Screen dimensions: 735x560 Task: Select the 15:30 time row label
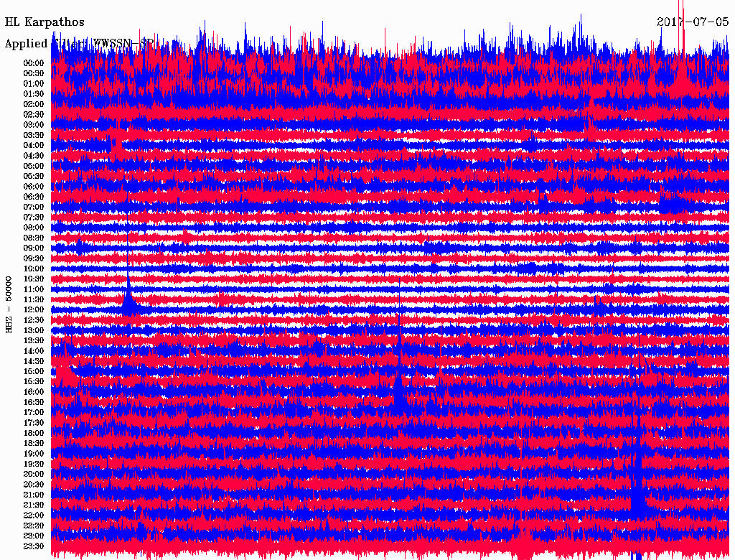point(34,382)
